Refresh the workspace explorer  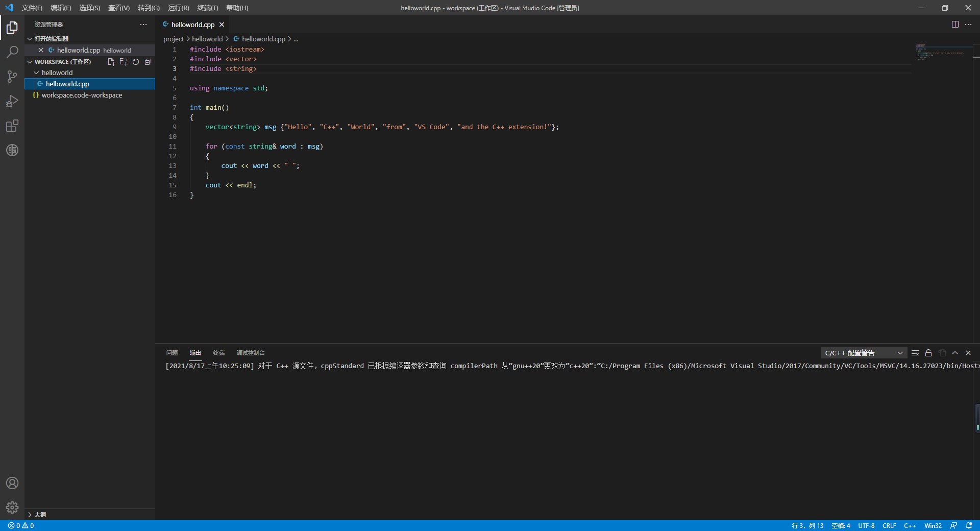(136, 62)
